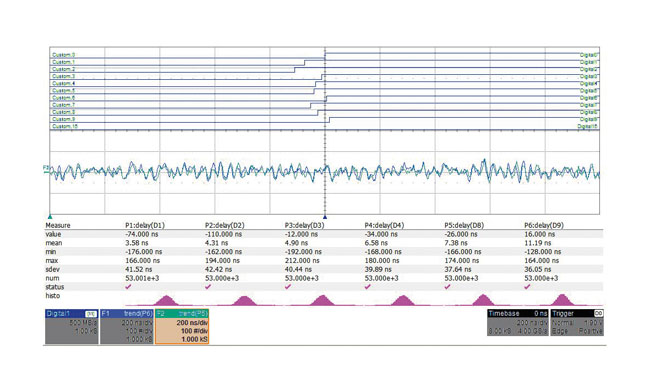650x390 pixels.
Task: Click the status checkmark for P1
Action: 128,287
